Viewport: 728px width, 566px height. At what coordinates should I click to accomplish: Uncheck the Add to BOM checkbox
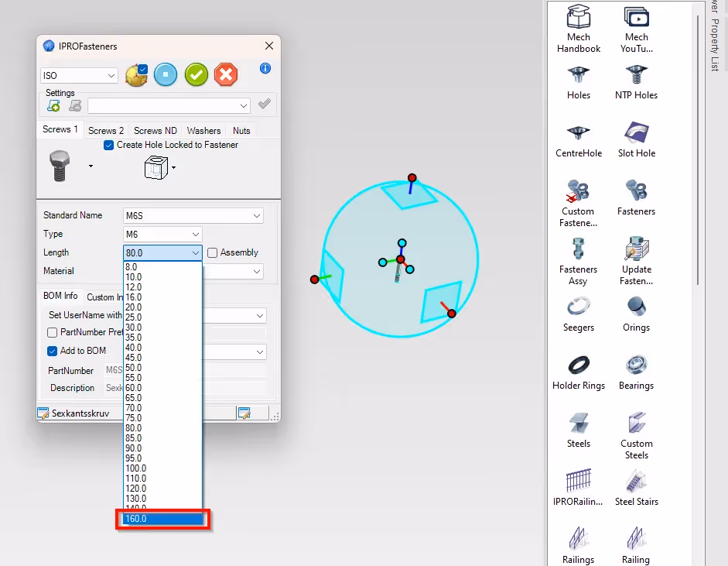pos(53,352)
